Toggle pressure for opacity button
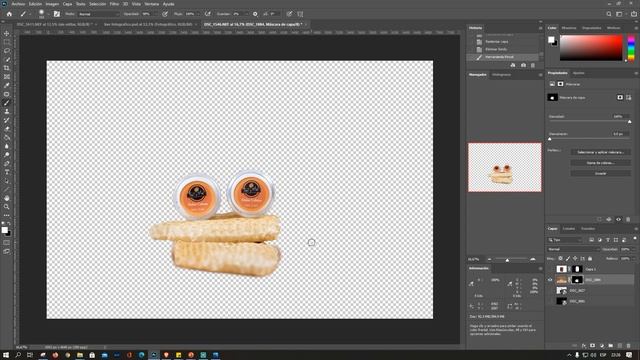Image resolution: width=640 pixels, height=360 pixels. (x=165, y=14)
